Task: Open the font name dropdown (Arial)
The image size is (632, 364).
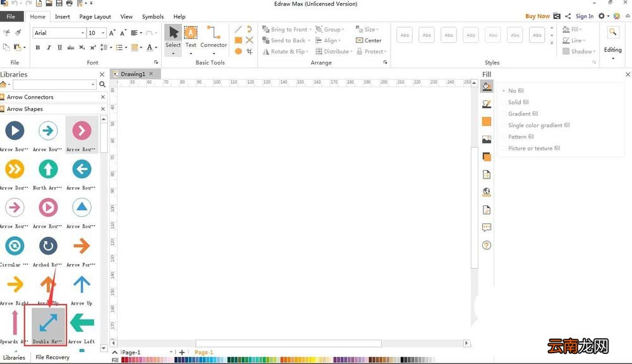Action: 83,33
